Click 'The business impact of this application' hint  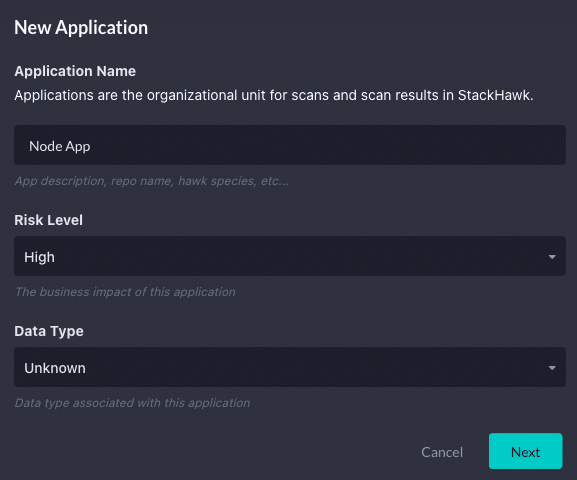pos(125,292)
